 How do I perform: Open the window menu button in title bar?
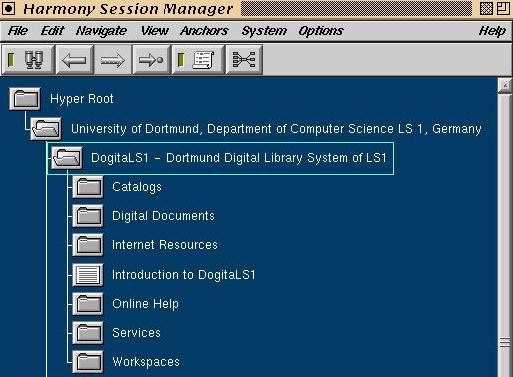click(x=8, y=9)
